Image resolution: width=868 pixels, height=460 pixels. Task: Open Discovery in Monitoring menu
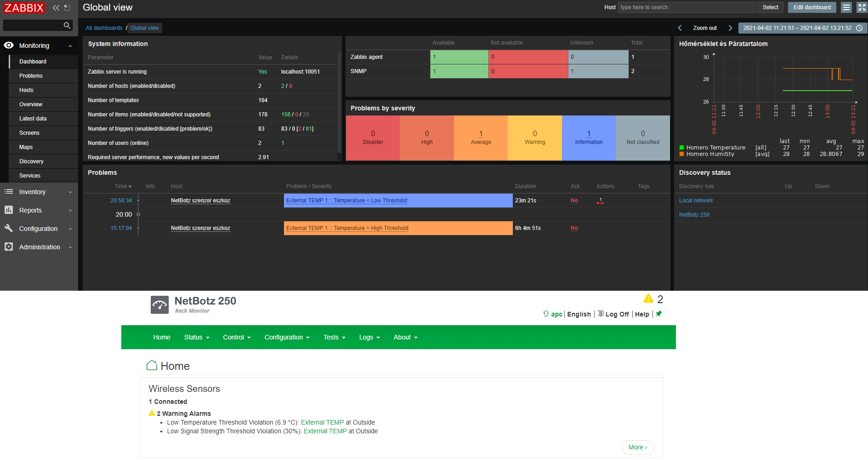pyautogui.click(x=31, y=161)
